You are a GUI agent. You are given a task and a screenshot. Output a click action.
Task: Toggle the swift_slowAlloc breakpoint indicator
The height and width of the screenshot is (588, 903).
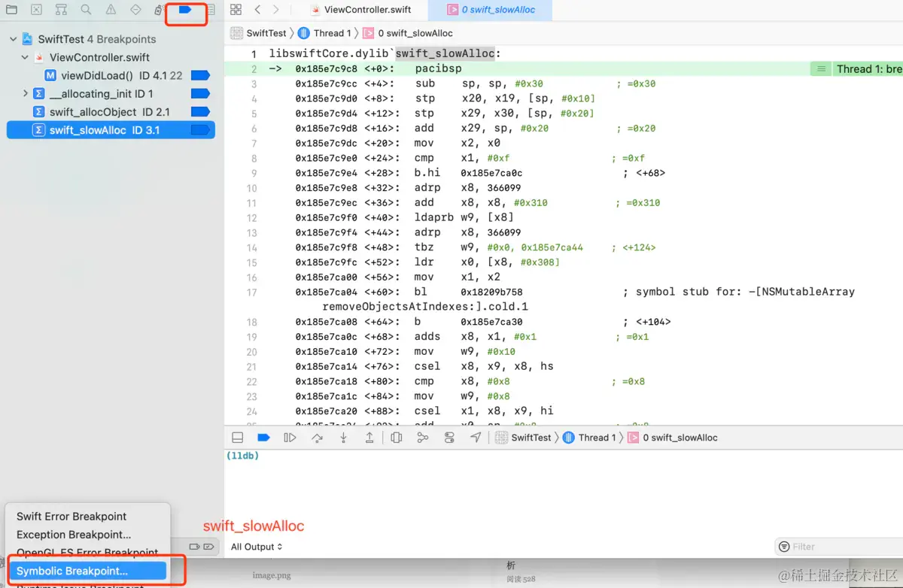(x=200, y=130)
